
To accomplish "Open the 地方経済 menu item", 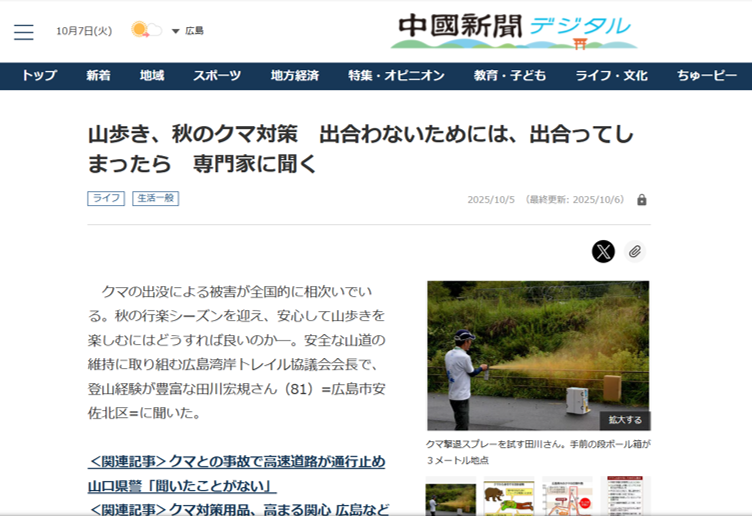I will tap(294, 76).
